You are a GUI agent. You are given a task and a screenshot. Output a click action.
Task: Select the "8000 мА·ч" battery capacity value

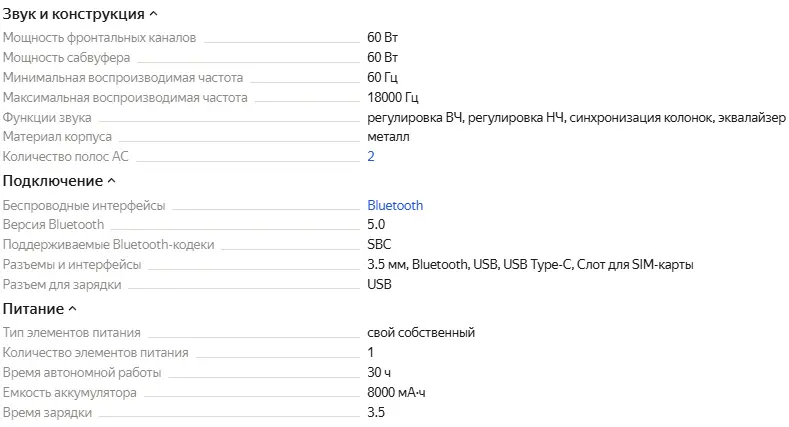point(402,392)
